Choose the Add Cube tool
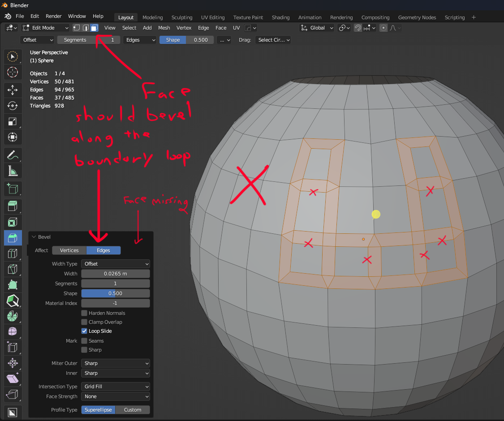This screenshot has width=504, height=421. pyautogui.click(x=13, y=189)
